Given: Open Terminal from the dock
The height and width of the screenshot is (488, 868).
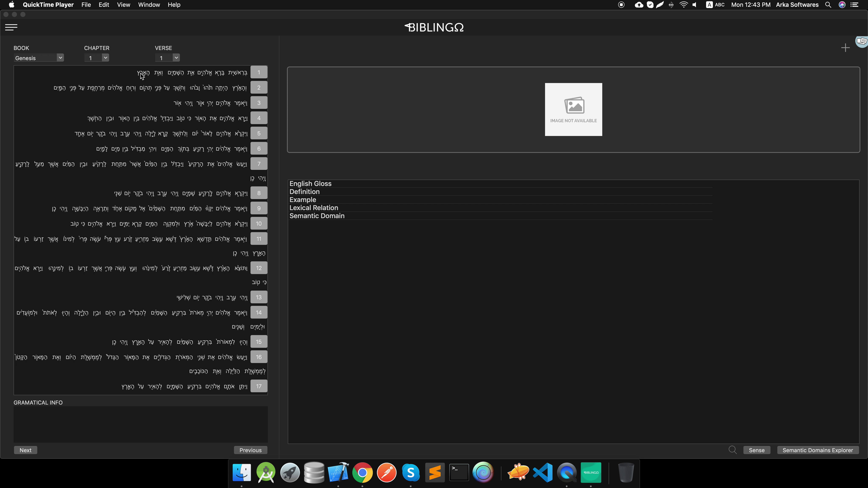Looking at the screenshot, I should (x=459, y=473).
